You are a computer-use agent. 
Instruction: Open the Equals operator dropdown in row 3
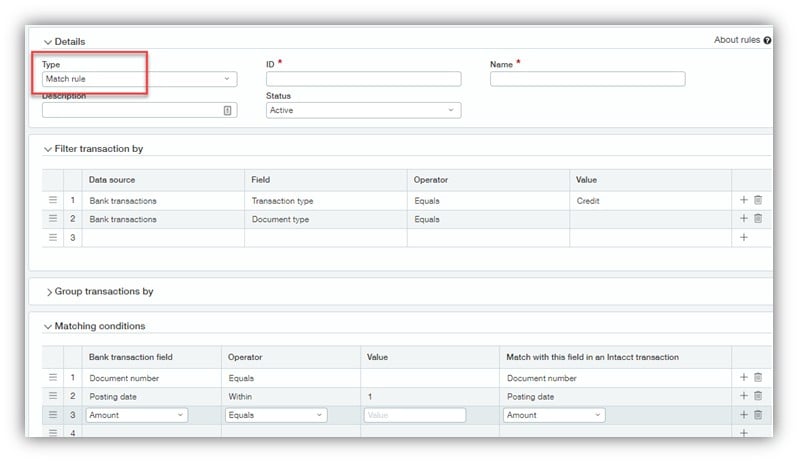click(276, 415)
